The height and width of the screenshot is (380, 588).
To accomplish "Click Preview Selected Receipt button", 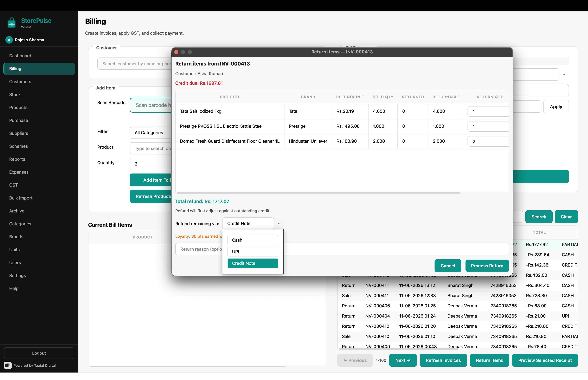I will tap(545, 360).
